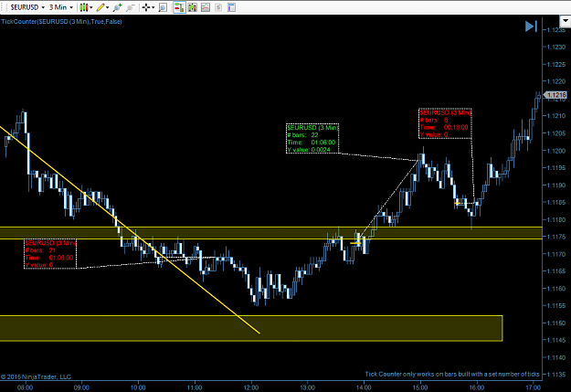Viewport: 571px width, 392px height.
Task: Click the zoom out magnifier icon
Action: point(131,7)
